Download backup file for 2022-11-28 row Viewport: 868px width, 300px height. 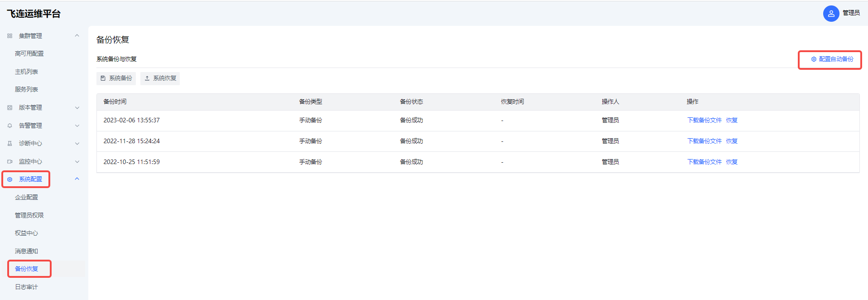(x=705, y=141)
